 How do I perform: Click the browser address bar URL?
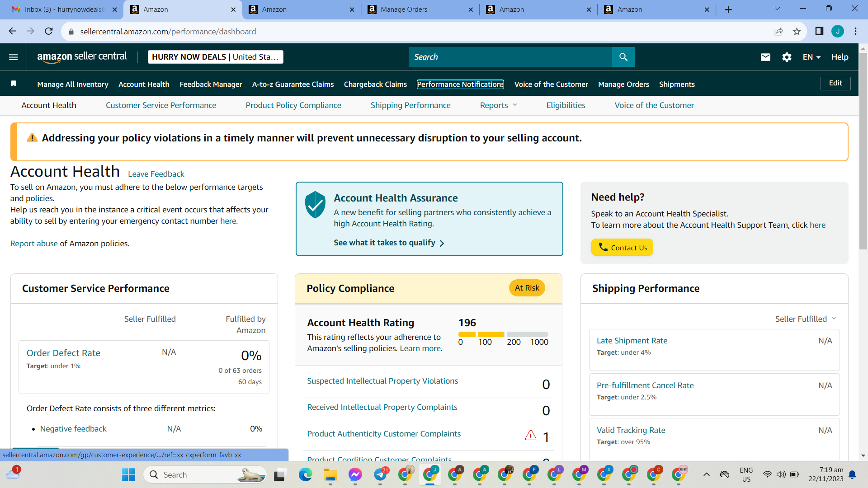click(x=168, y=32)
